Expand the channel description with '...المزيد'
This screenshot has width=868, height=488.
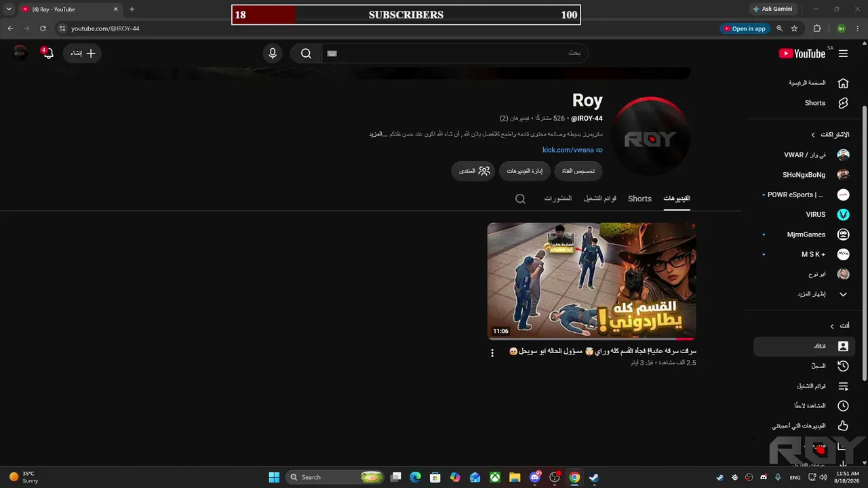click(378, 134)
